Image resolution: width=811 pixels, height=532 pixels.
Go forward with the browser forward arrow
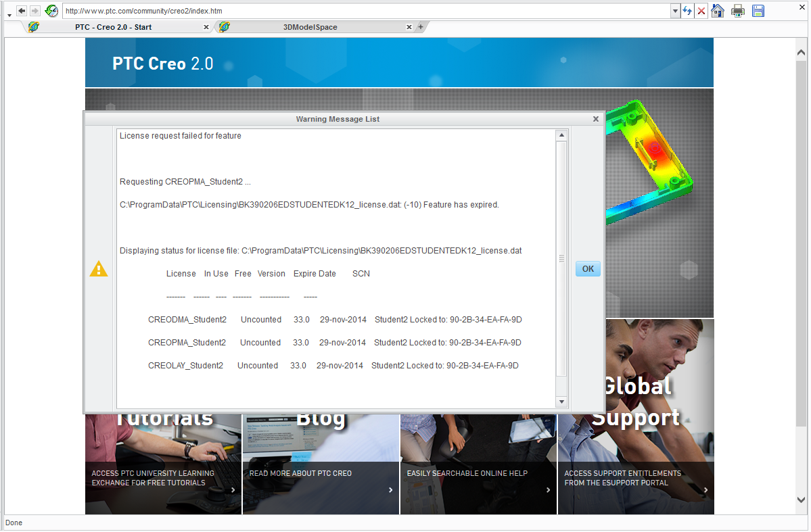click(x=34, y=11)
